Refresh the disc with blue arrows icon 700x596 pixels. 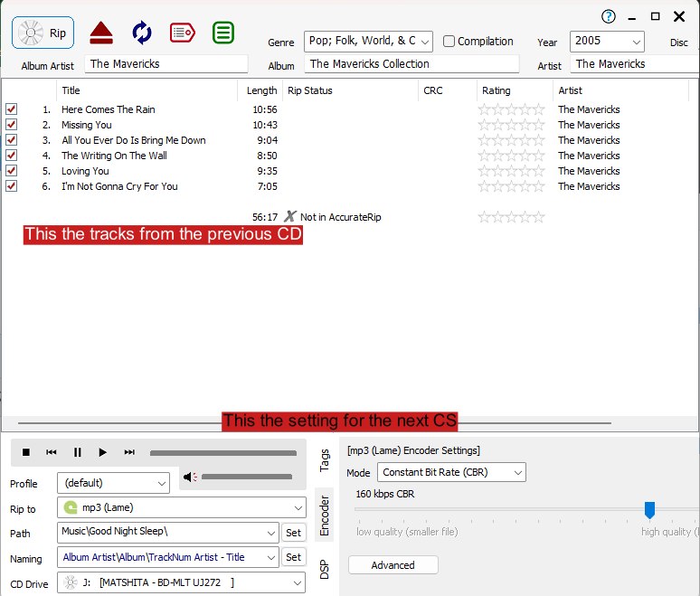click(x=142, y=33)
